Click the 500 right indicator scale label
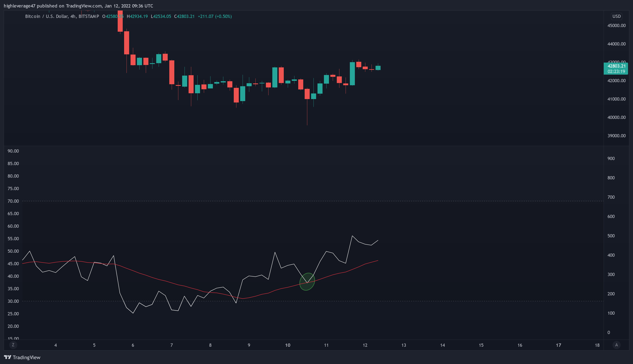The width and height of the screenshot is (633, 364). click(611, 236)
